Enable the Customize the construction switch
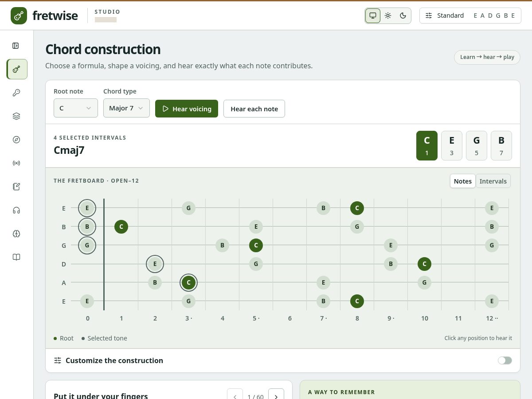 pyautogui.click(x=505, y=360)
